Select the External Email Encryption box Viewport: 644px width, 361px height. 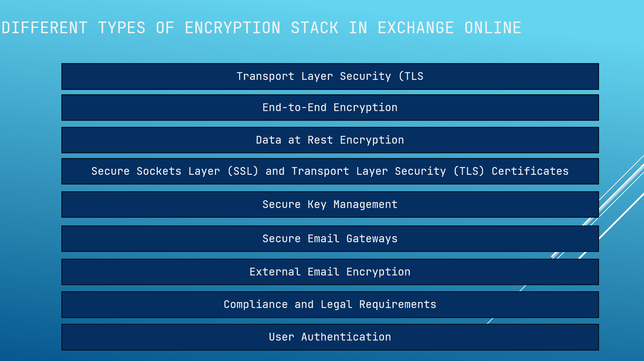tap(330, 272)
